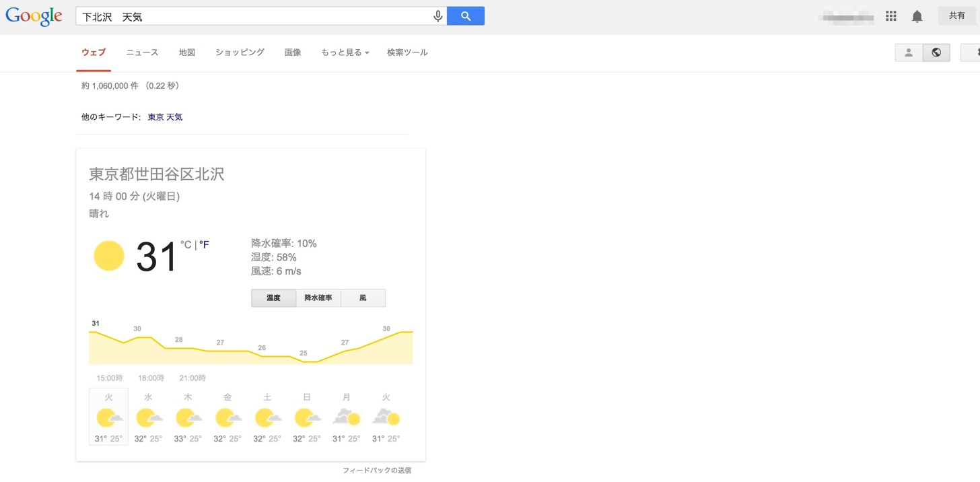This screenshot has height=482, width=980.
Task: Open the ショッピング tab
Action: click(x=240, y=53)
